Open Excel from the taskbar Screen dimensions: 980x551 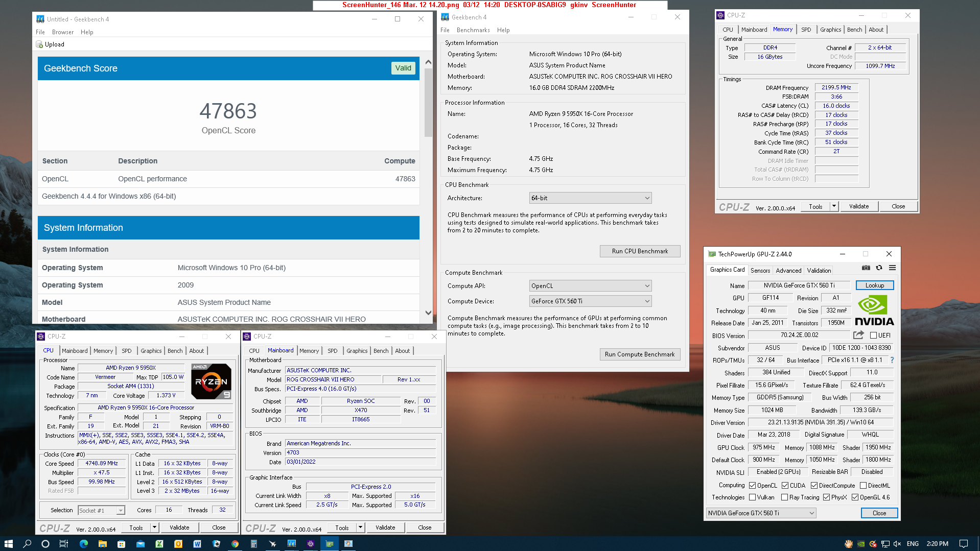click(x=159, y=544)
